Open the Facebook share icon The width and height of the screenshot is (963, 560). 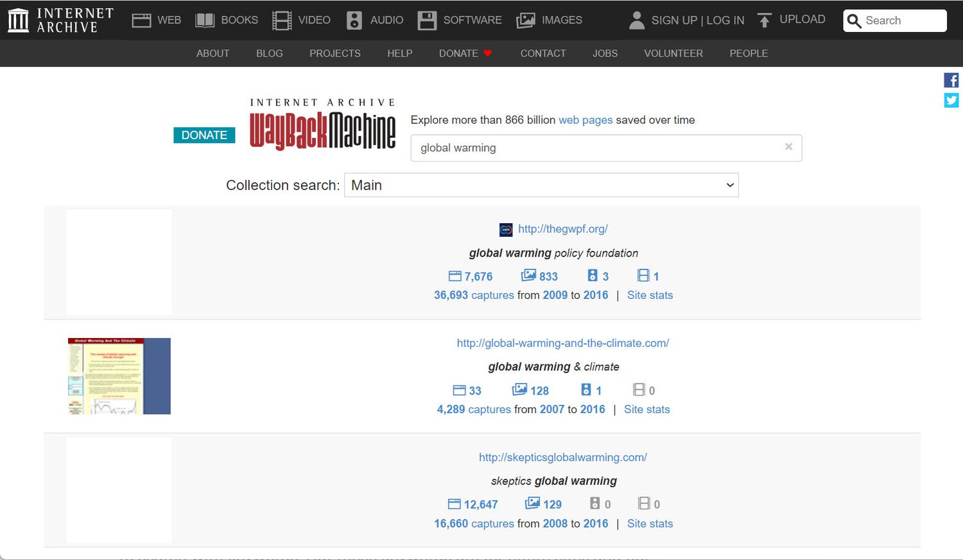(x=951, y=80)
